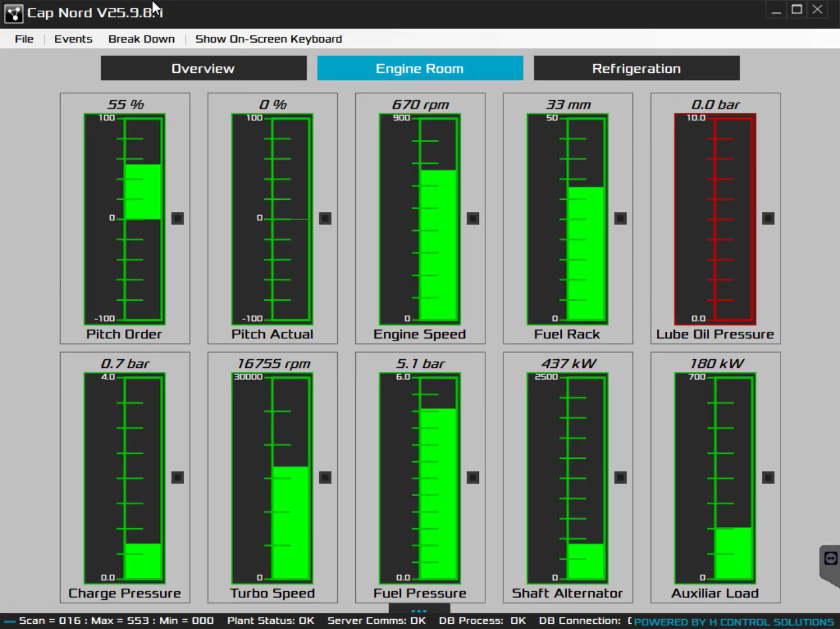Click the Fuel Pressure bar gauge
The height and width of the screenshot is (629, 840).
click(419, 478)
